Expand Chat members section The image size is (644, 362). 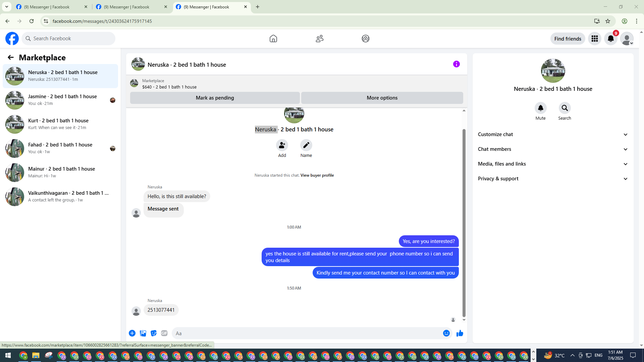click(x=552, y=149)
